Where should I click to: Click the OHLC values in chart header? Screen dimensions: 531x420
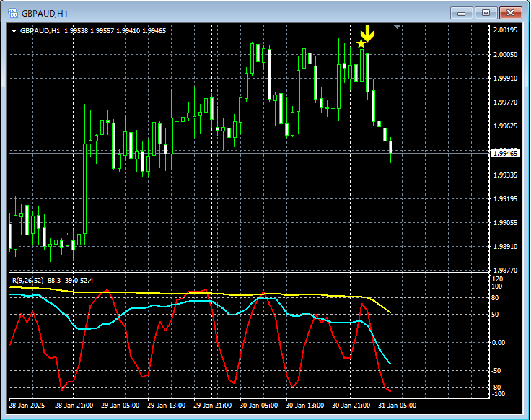[115, 31]
